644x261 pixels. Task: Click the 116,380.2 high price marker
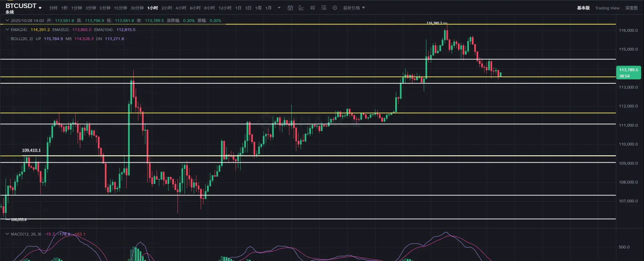point(434,23)
